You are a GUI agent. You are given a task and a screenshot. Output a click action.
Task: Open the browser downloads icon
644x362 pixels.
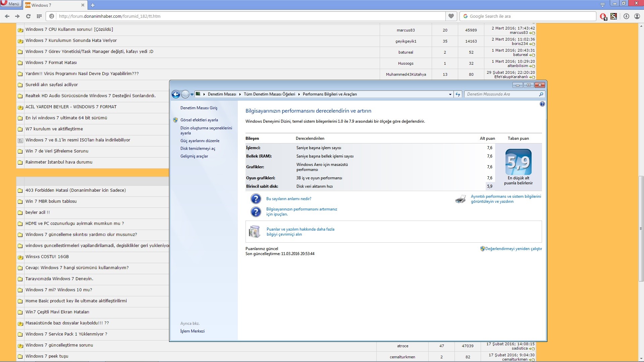click(x=626, y=16)
